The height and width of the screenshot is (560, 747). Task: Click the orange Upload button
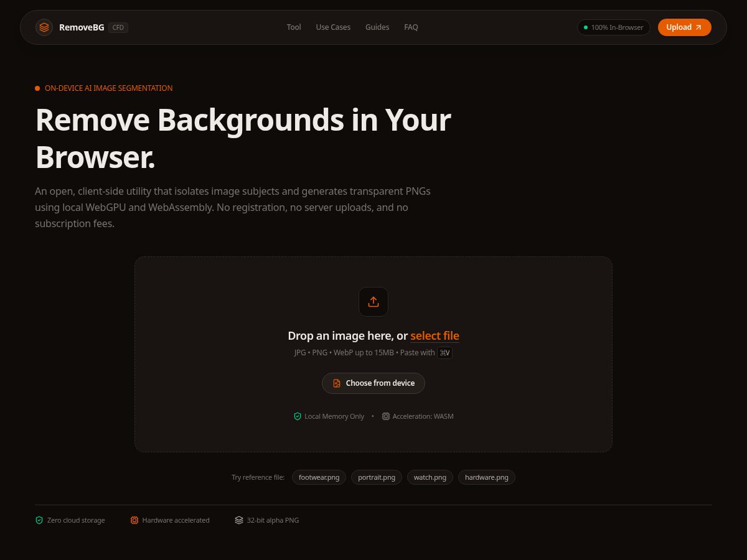685,27
